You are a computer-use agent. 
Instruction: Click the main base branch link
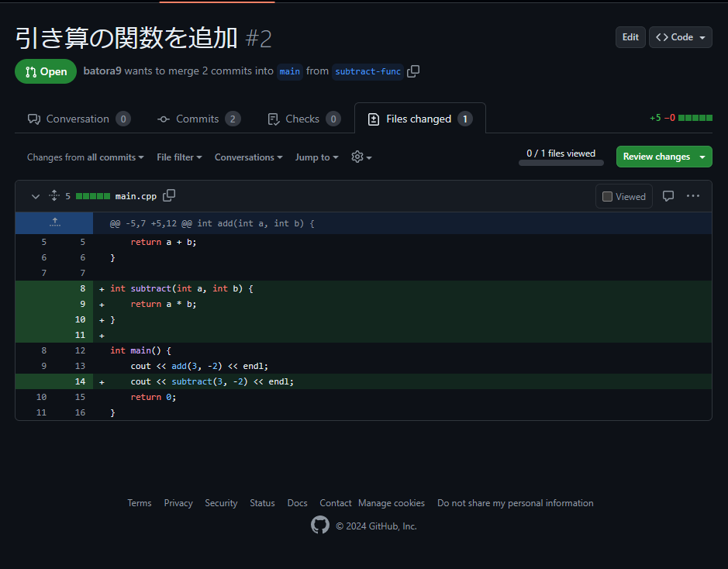point(289,71)
